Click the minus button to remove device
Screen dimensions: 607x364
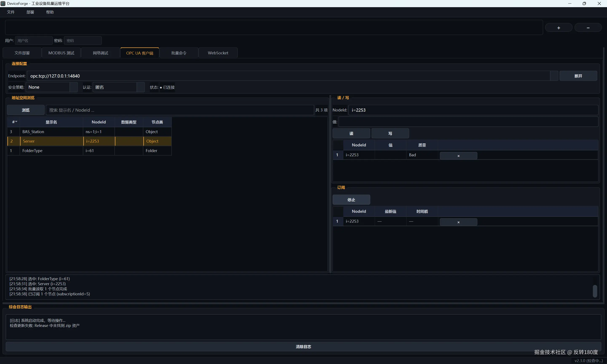588,28
